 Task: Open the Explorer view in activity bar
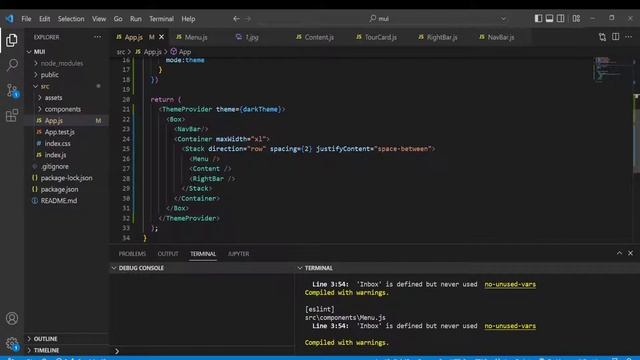click(12, 40)
